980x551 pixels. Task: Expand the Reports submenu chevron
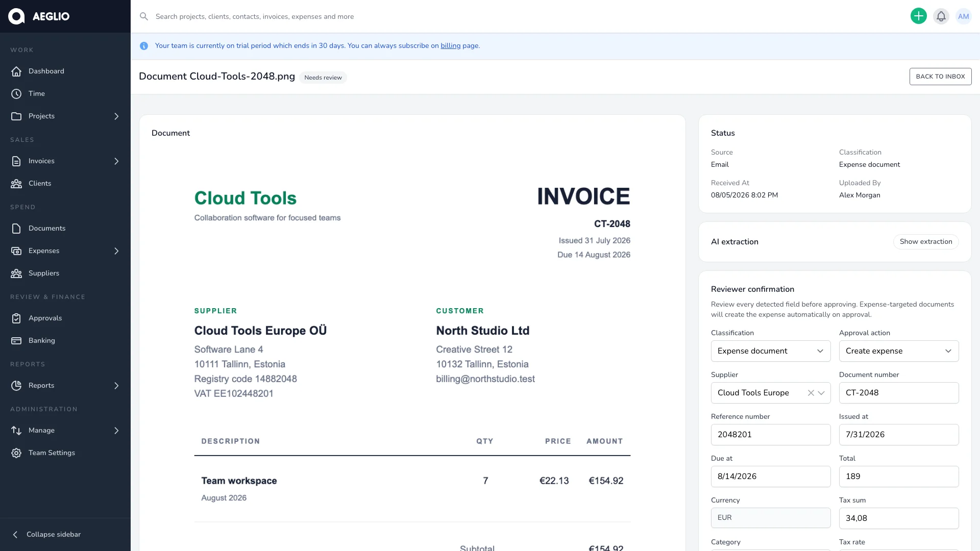pyautogui.click(x=116, y=386)
